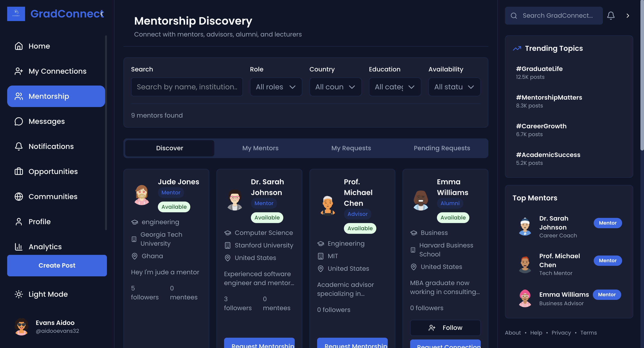Open the Home sidebar icon
The width and height of the screenshot is (644, 348).
click(x=19, y=46)
